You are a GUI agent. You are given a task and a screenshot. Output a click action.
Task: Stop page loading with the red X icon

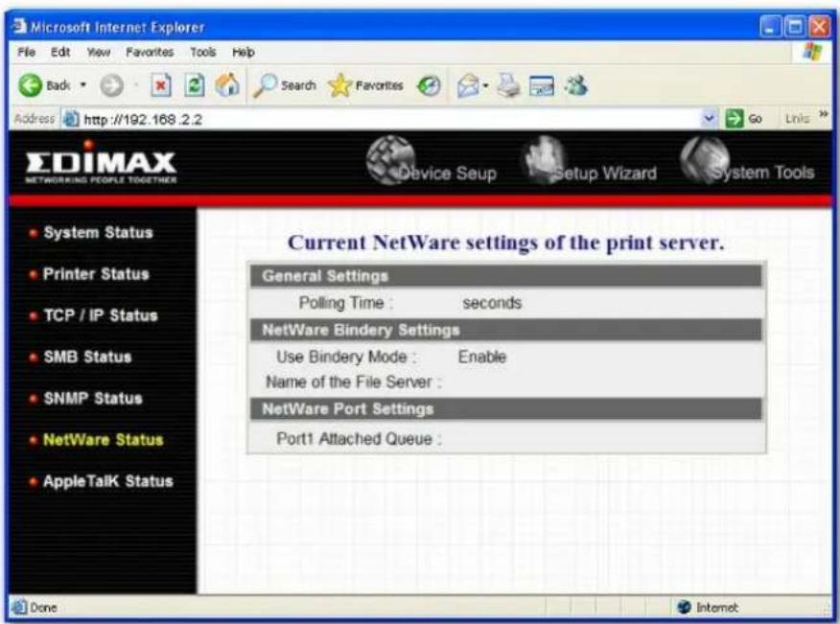click(x=161, y=85)
